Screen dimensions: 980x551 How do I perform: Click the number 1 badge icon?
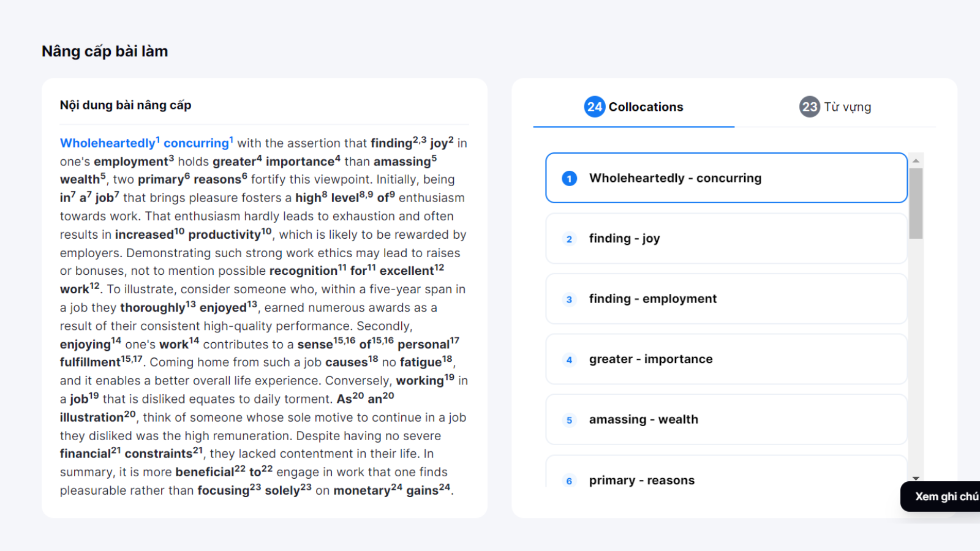(569, 178)
